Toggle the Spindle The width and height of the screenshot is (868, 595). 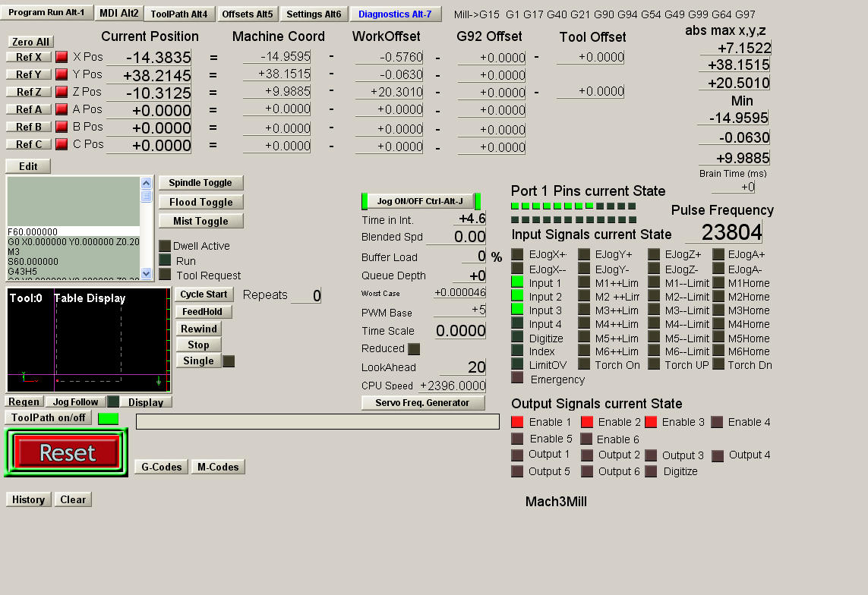pyautogui.click(x=200, y=183)
